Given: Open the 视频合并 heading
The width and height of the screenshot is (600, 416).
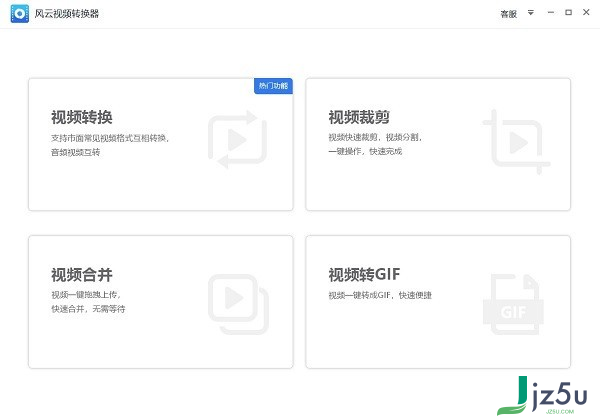Looking at the screenshot, I should coord(82,274).
